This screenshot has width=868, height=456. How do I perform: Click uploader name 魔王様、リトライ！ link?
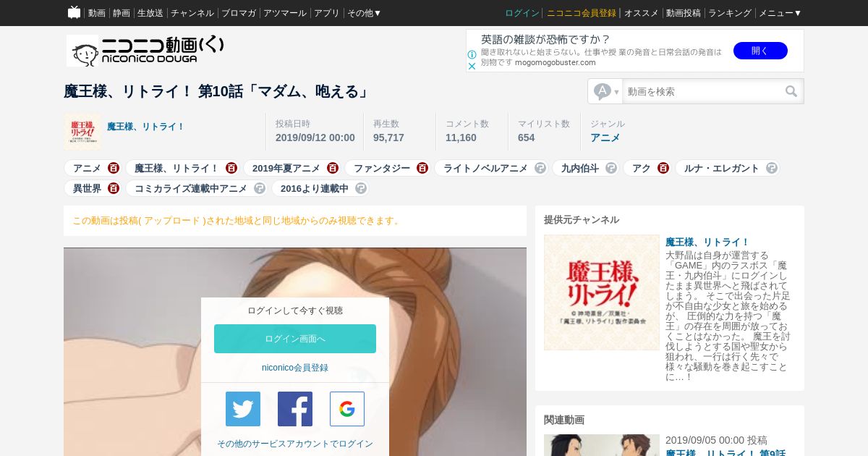[x=146, y=127]
